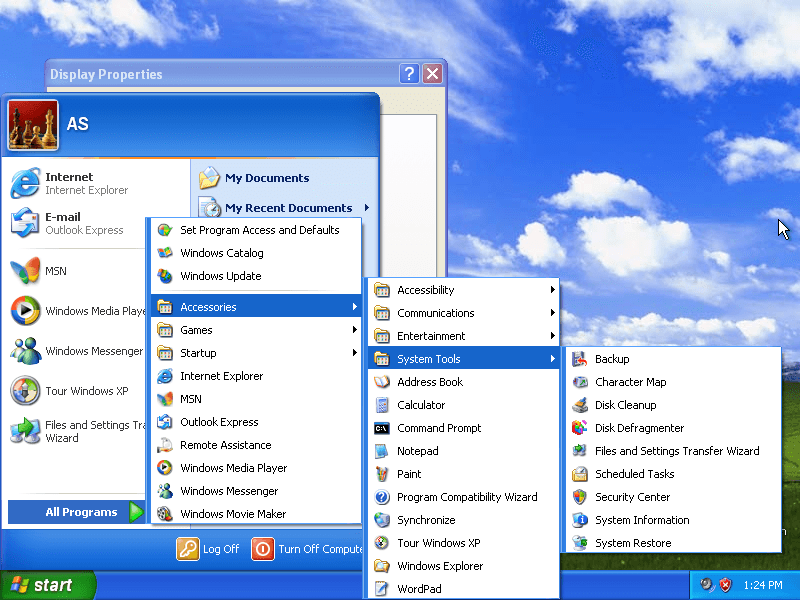
Task: Open Windows Media Player from left pane
Action: click(77, 311)
